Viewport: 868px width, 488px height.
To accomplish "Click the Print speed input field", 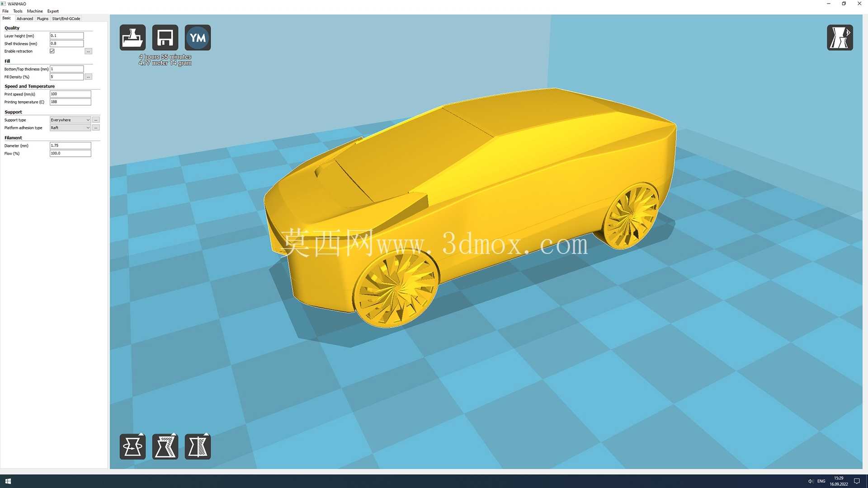I will pyautogui.click(x=70, y=94).
